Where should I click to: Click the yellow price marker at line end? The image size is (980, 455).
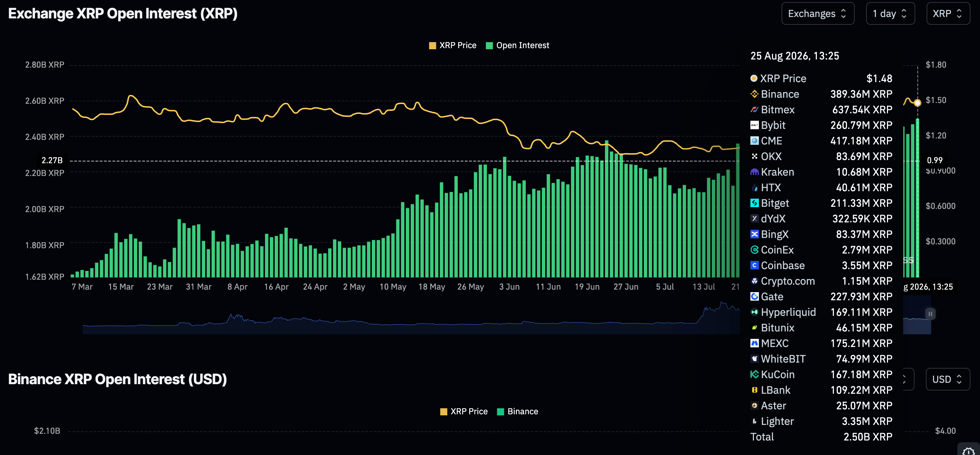point(917,103)
